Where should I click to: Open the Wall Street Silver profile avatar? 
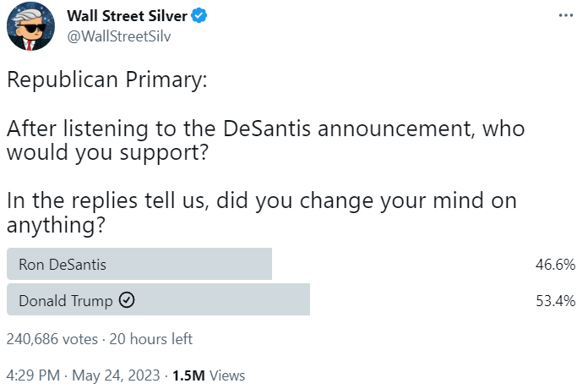[x=30, y=30]
